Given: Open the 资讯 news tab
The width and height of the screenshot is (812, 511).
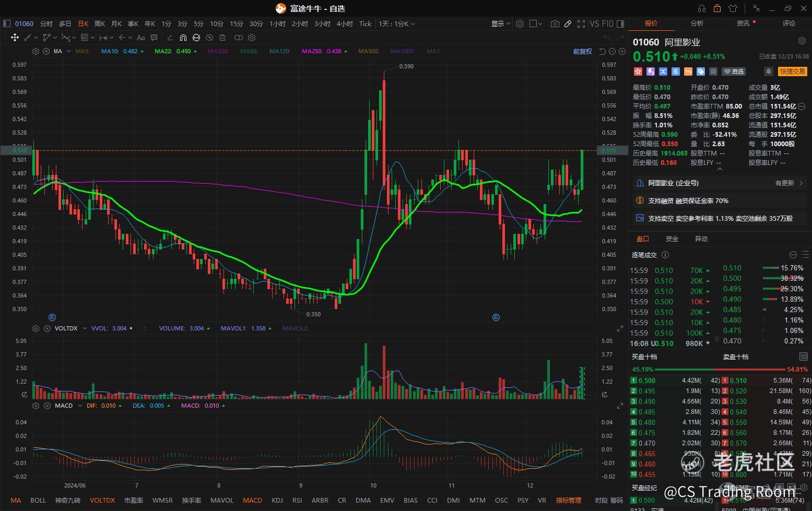Looking at the screenshot, I should coord(743,23).
